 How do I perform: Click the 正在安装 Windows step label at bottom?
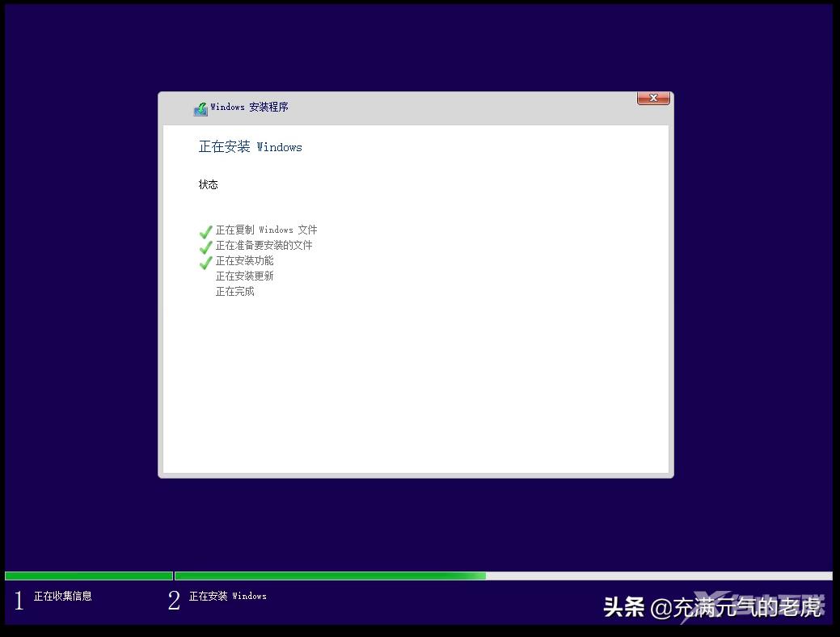(x=228, y=597)
